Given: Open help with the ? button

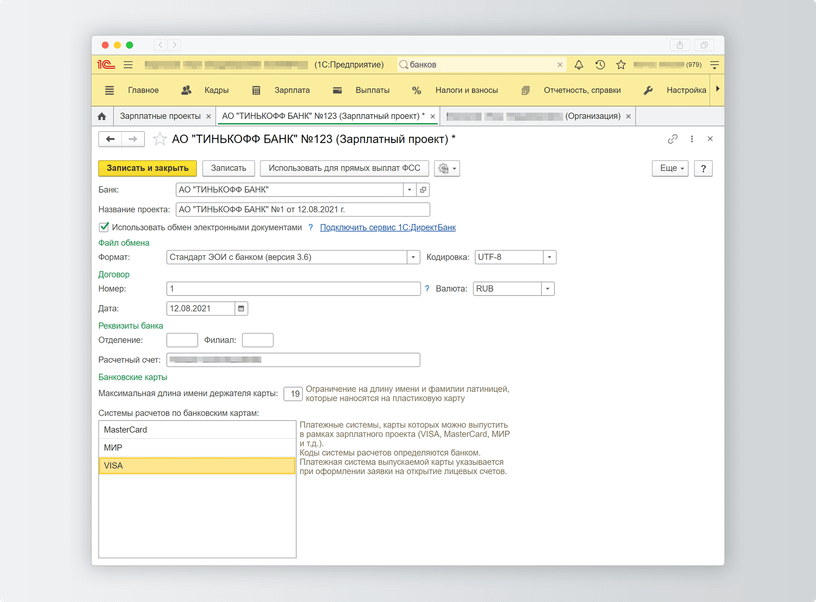Looking at the screenshot, I should click(703, 168).
